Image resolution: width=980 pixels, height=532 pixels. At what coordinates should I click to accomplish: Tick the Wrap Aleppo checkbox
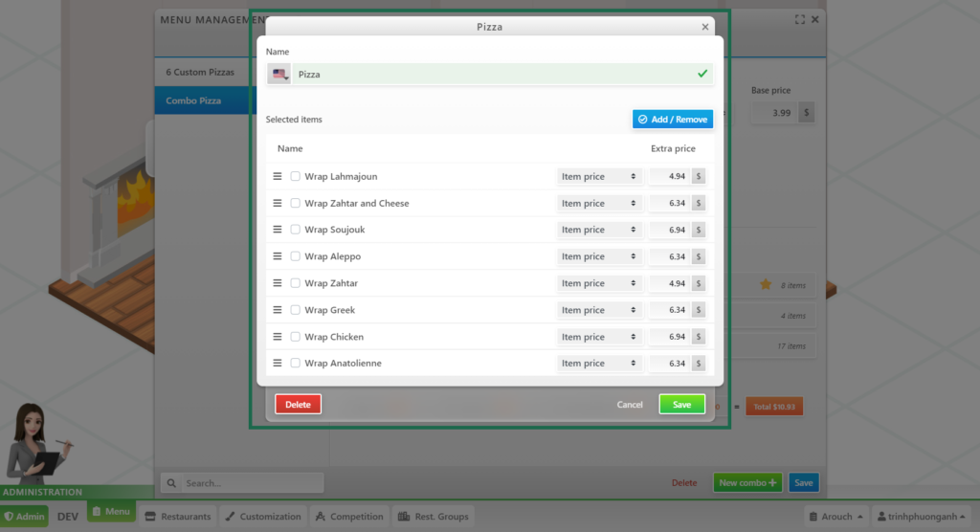[296, 256]
